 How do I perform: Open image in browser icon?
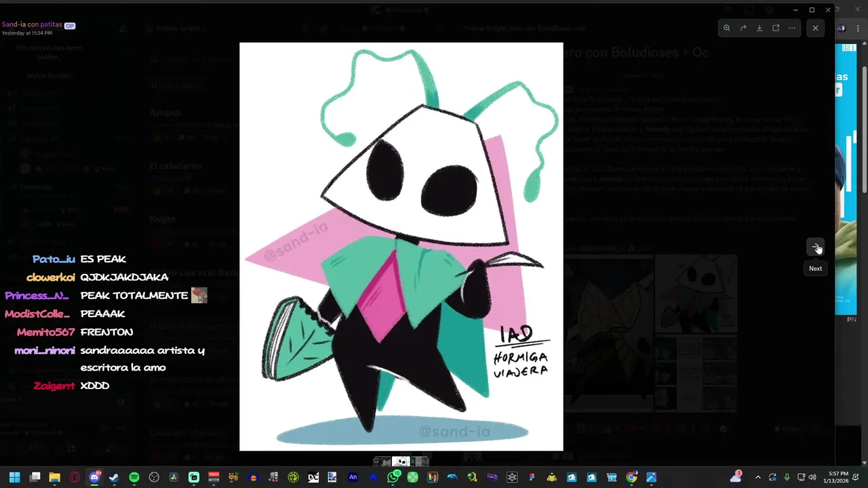[776, 28]
